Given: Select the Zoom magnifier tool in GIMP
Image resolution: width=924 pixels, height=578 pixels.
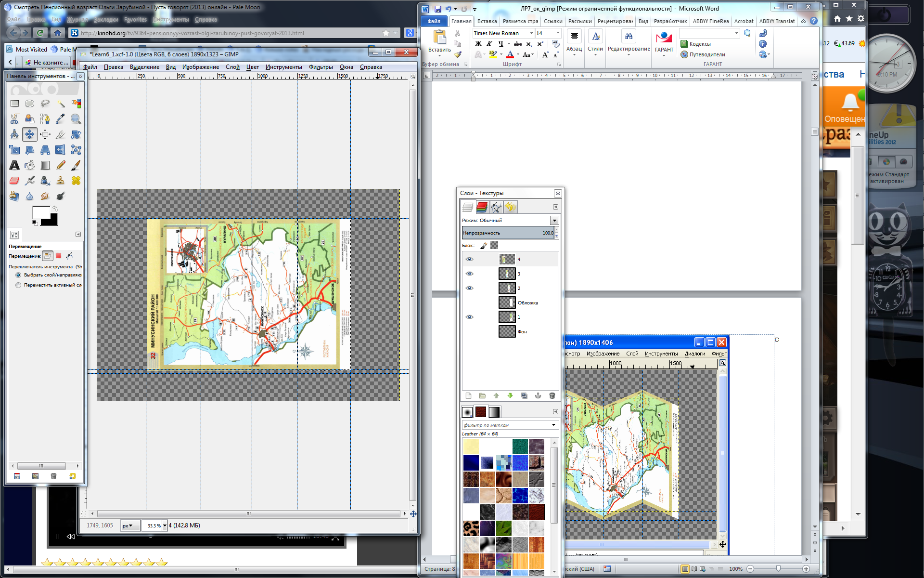Looking at the screenshot, I should [x=76, y=119].
